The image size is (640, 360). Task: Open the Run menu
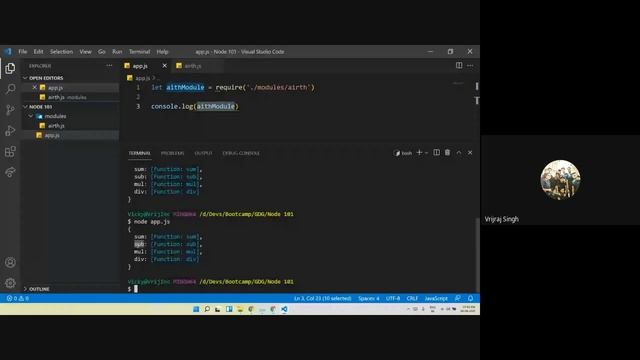(117, 52)
